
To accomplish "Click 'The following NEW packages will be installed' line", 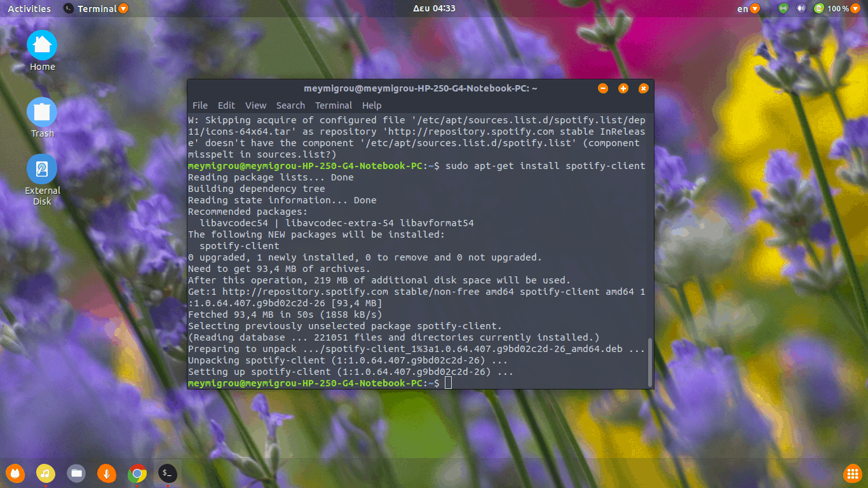I will (316, 234).
